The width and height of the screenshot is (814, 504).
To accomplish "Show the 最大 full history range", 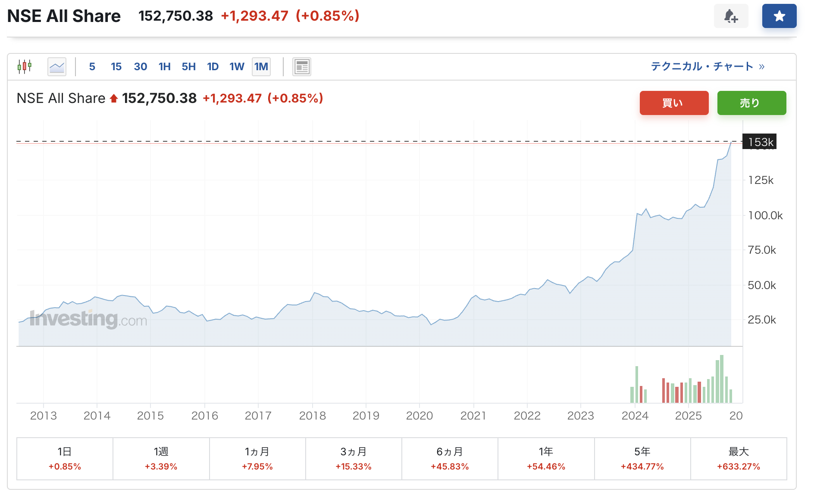I will point(739,459).
